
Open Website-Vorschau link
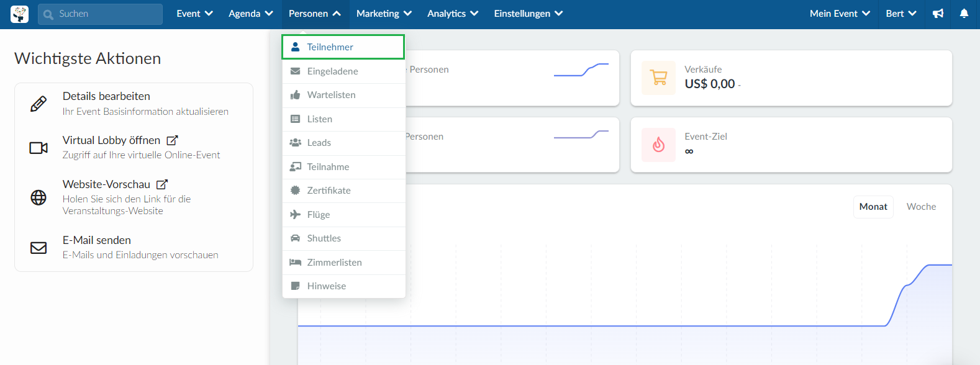tap(106, 184)
